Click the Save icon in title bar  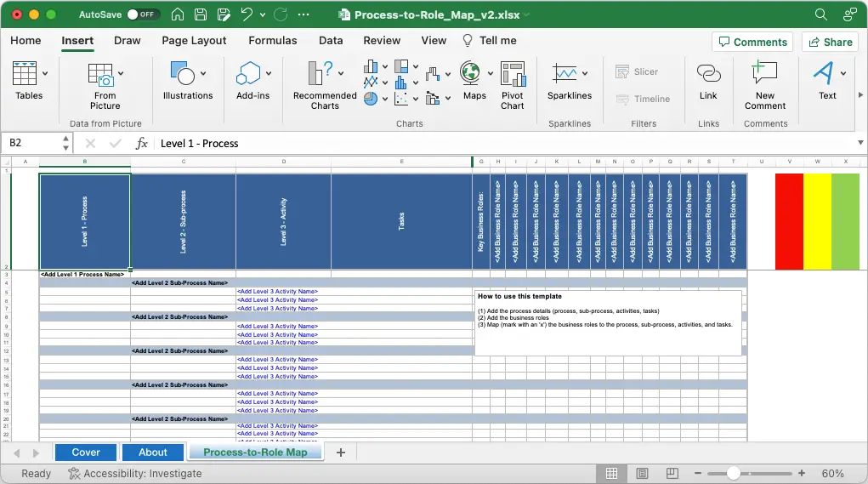tap(201, 14)
